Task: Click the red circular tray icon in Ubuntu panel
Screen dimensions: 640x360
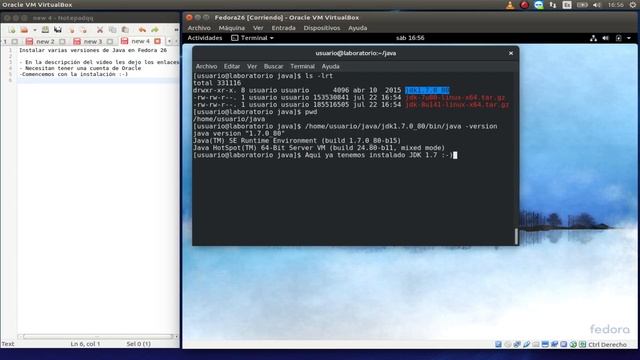Action: (524, 5)
